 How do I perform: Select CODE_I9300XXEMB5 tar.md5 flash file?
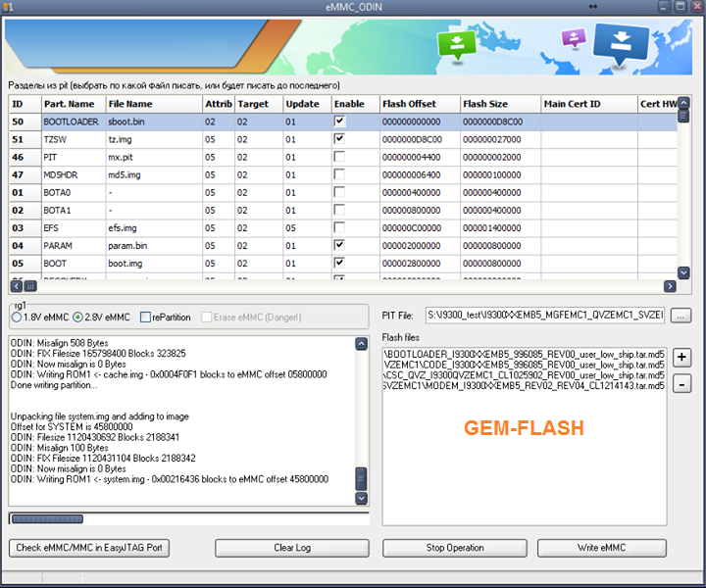(x=524, y=365)
